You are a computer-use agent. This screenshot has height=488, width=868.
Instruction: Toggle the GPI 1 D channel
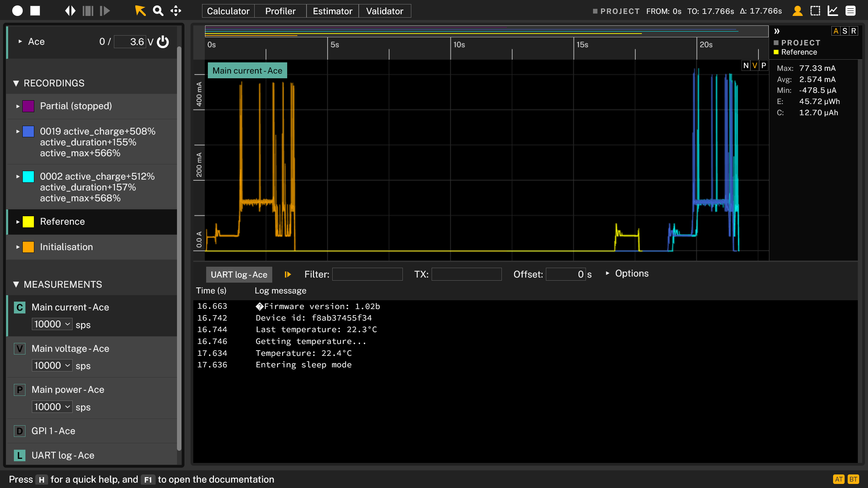(20, 431)
